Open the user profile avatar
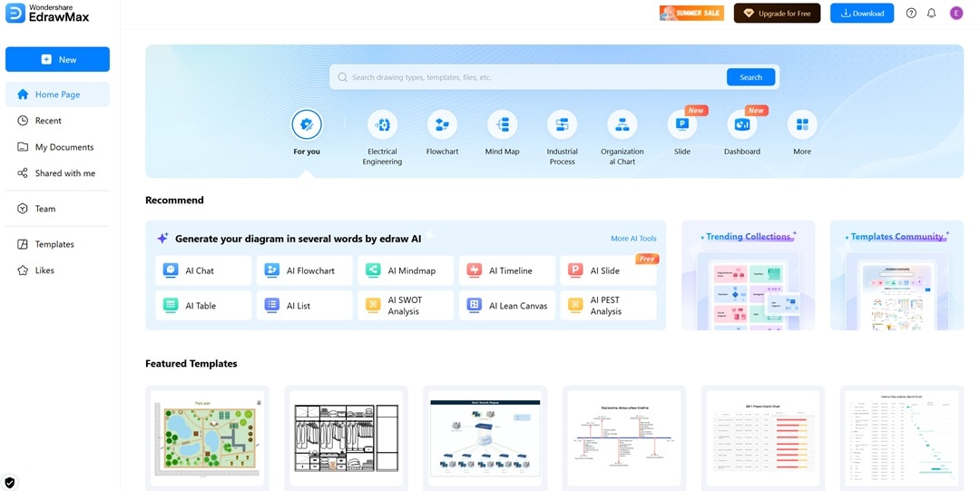The image size is (980, 491). tap(955, 13)
